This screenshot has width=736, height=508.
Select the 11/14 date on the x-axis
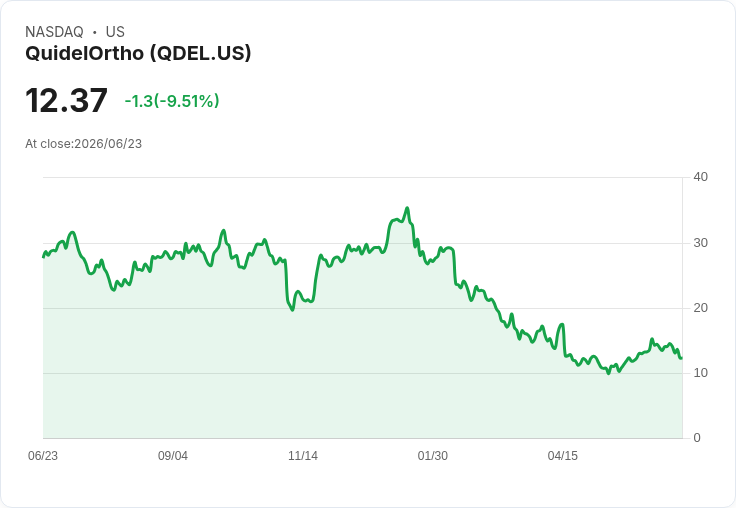tap(303, 455)
